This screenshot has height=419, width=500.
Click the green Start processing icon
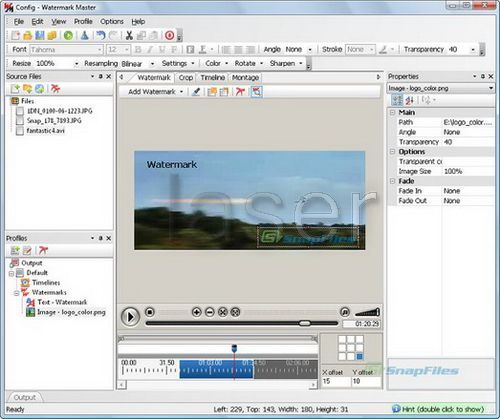68,35
